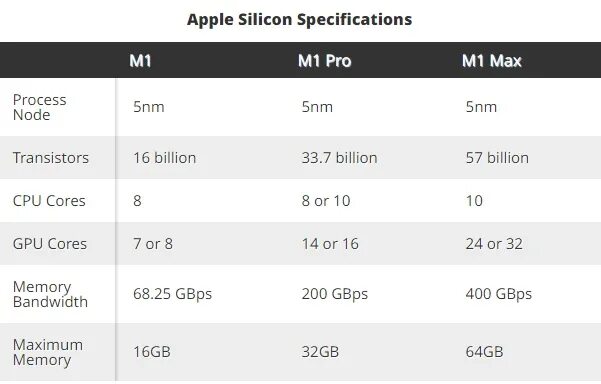The image size is (601, 384).
Task: Click the Apple Silicon Specifications title
Action: [299, 20]
